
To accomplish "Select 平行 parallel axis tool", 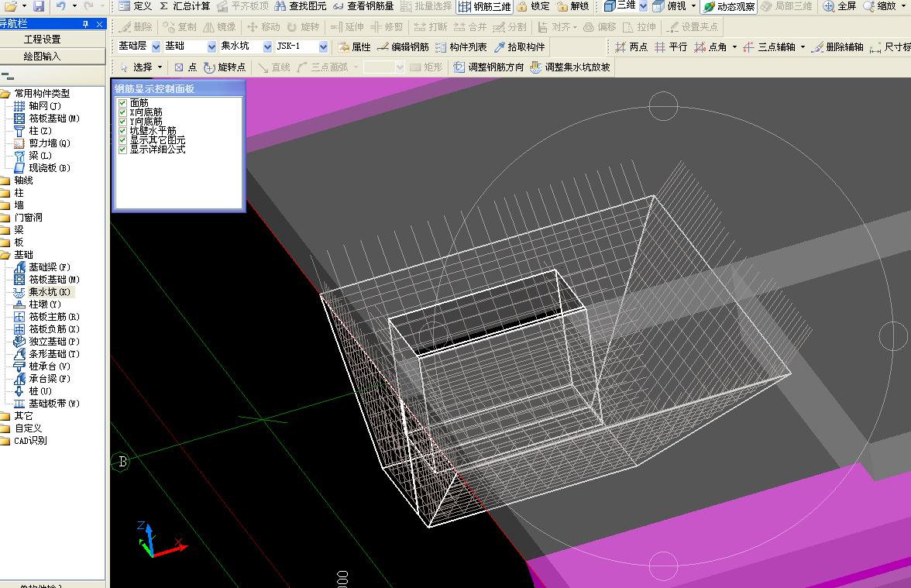I will click(x=671, y=47).
